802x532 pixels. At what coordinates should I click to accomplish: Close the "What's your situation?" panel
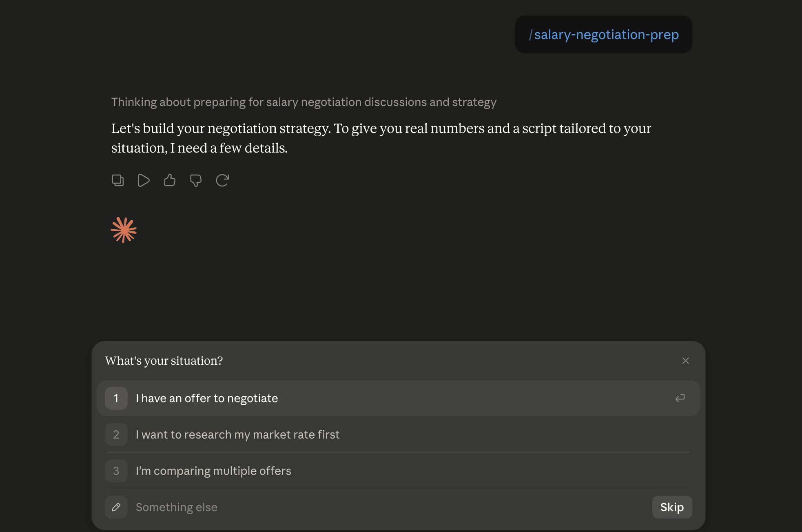[686, 361]
